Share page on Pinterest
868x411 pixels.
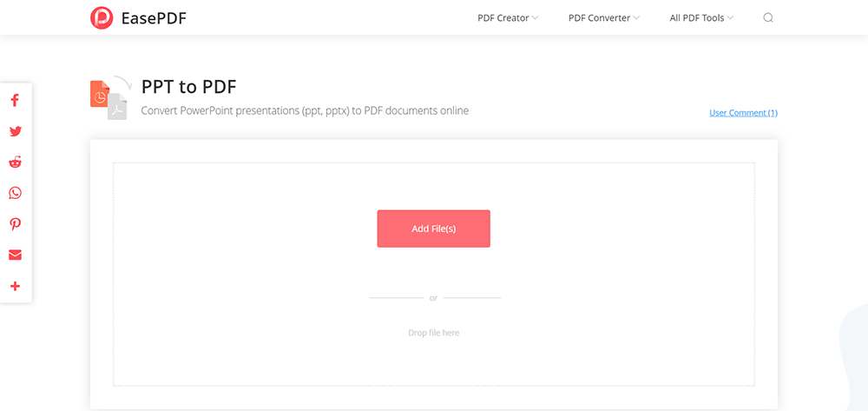click(x=15, y=224)
